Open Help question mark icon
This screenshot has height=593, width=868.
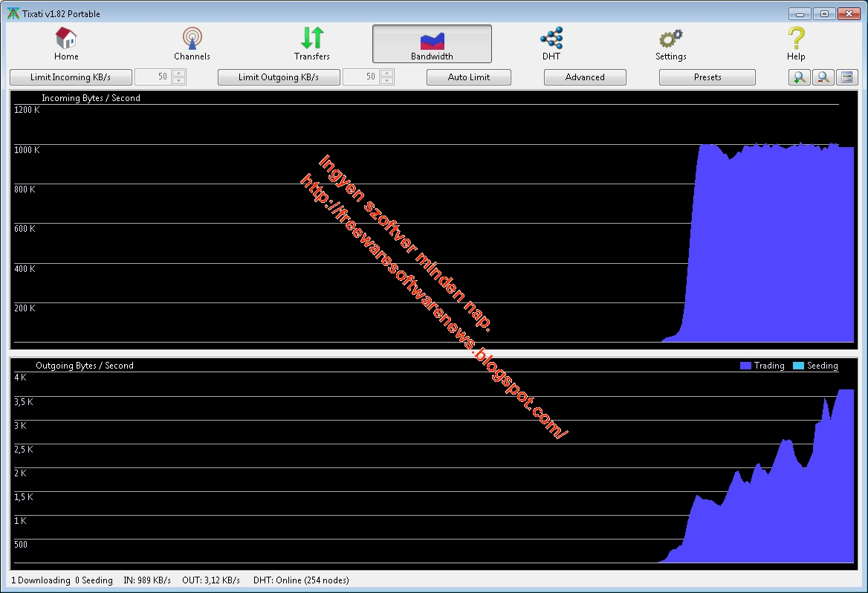point(796,38)
